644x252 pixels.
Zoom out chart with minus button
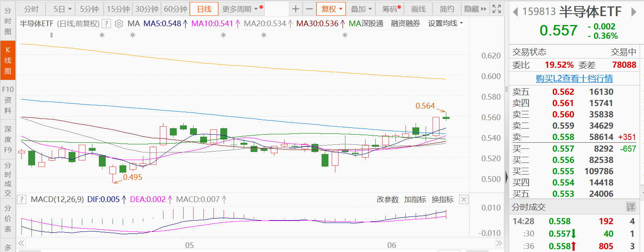click(309, 9)
